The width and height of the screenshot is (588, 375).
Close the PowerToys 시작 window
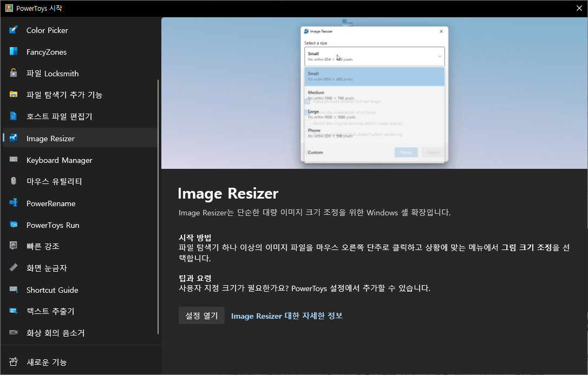click(x=579, y=8)
